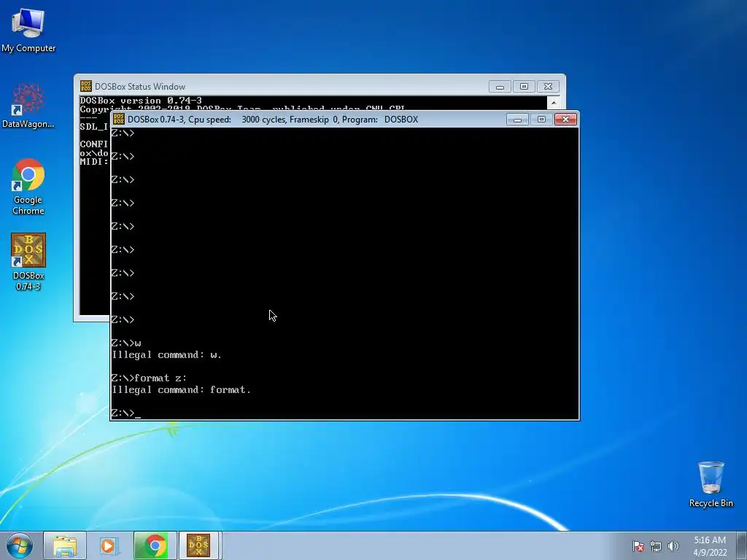Screen dimensions: 747x560
Task: Open the DOSBox 0.74-3 desktop shortcut
Action: click(x=28, y=262)
